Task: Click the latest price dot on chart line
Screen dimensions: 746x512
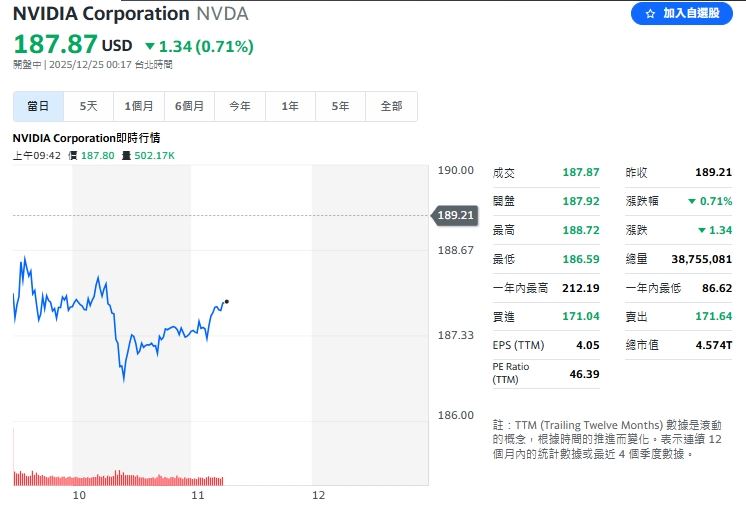Action: pos(226,302)
